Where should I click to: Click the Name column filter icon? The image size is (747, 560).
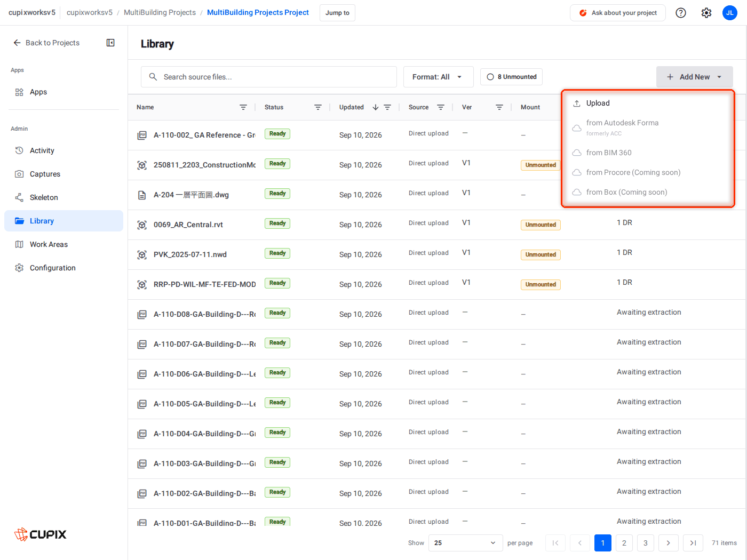(x=243, y=107)
